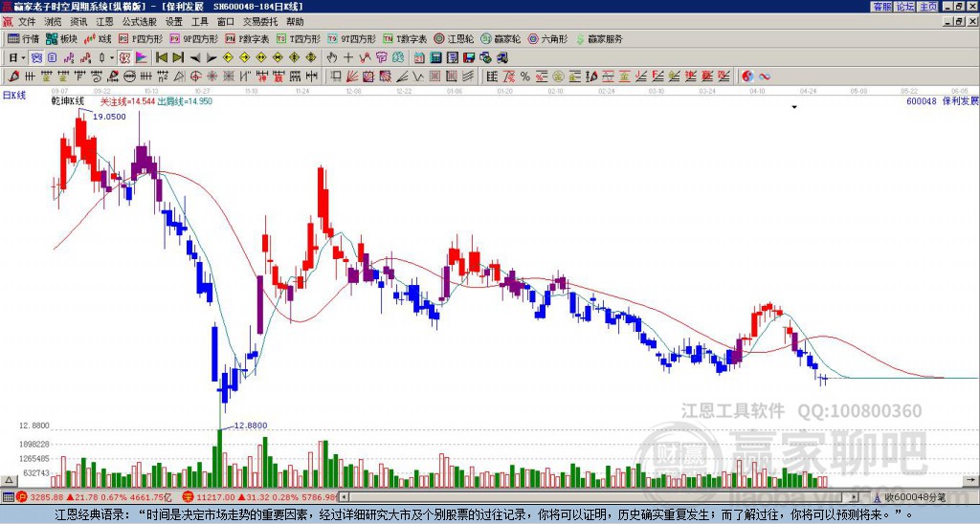The height and width of the screenshot is (524, 980).
Task: Click the infinity loop icon
Action: (765, 76)
